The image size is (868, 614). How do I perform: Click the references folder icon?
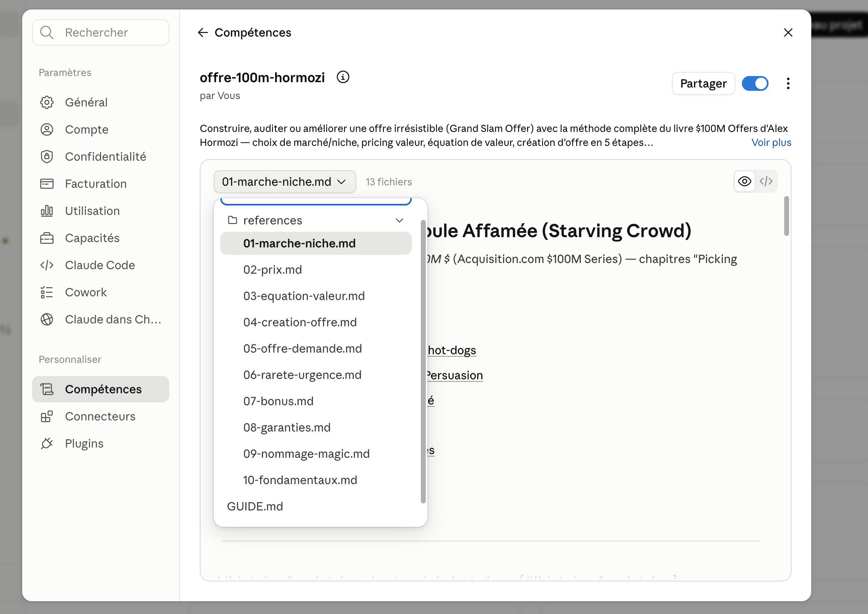tap(233, 220)
